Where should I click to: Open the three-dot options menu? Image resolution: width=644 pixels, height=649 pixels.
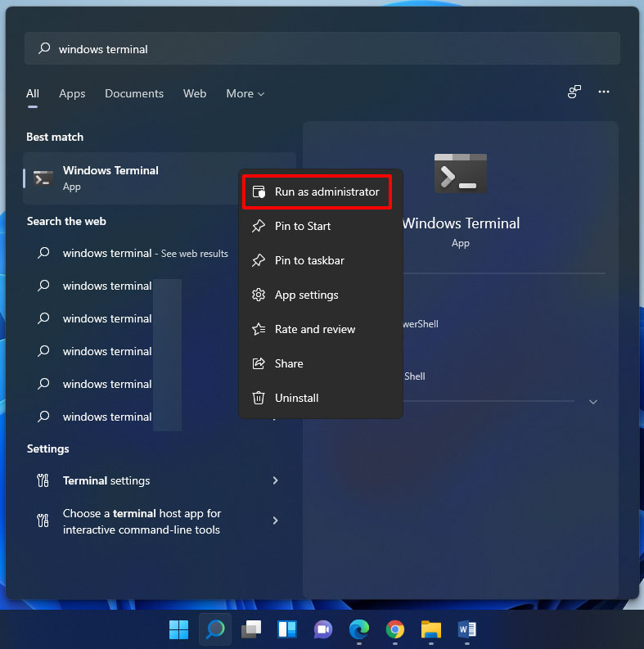point(604,92)
